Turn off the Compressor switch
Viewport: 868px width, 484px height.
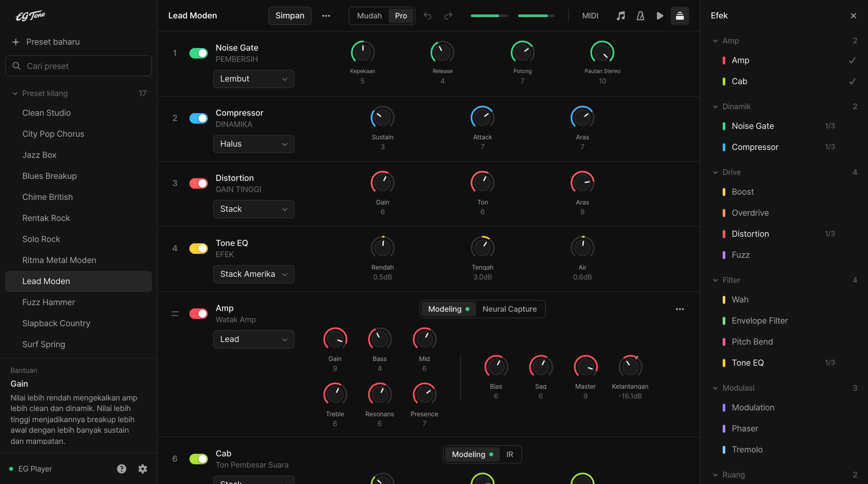tap(199, 118)
